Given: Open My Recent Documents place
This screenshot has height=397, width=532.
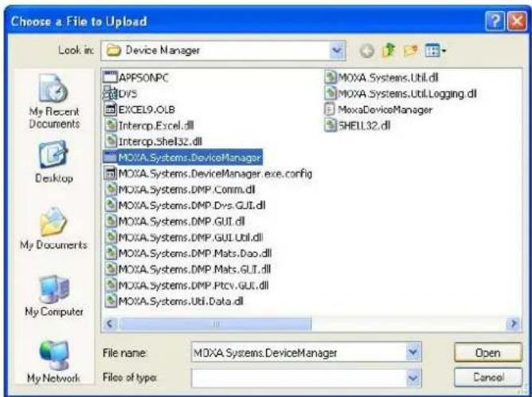Looking at the screenshot, I should [x=54, y=101].
